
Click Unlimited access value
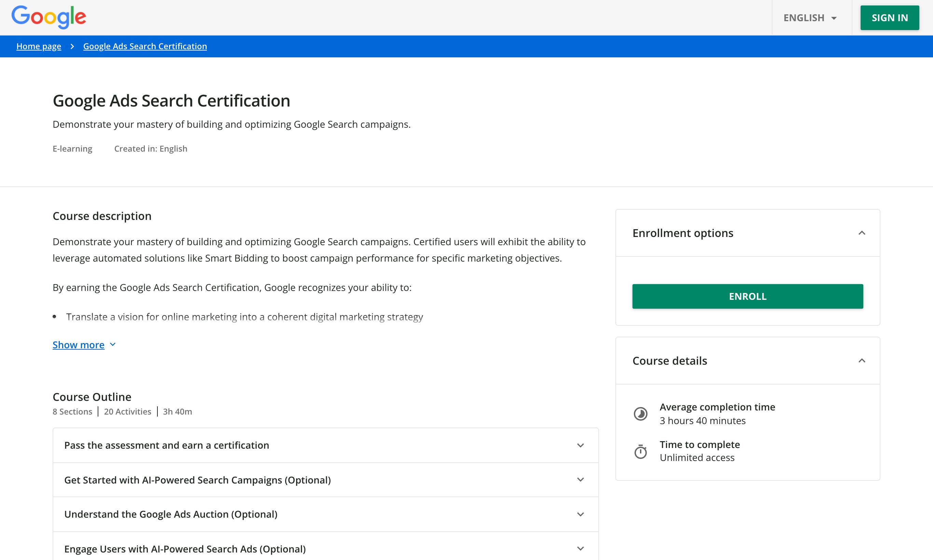coord(697,458)
